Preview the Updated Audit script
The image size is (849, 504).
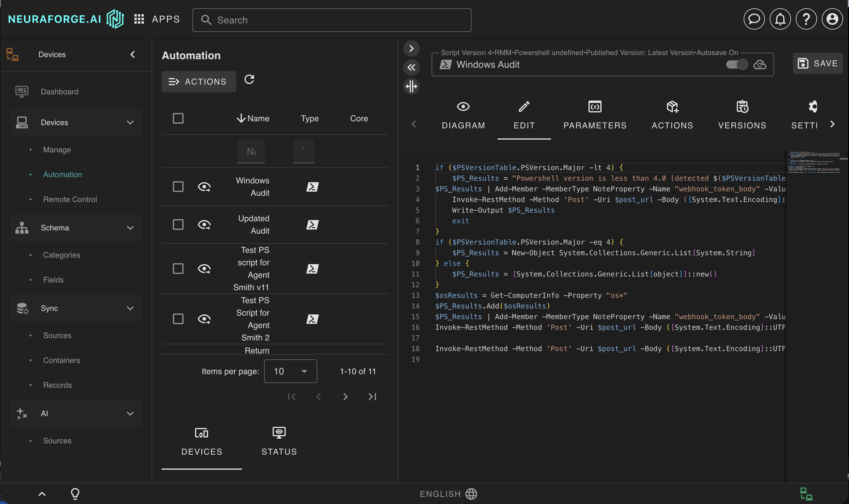(x=205, y=224)
